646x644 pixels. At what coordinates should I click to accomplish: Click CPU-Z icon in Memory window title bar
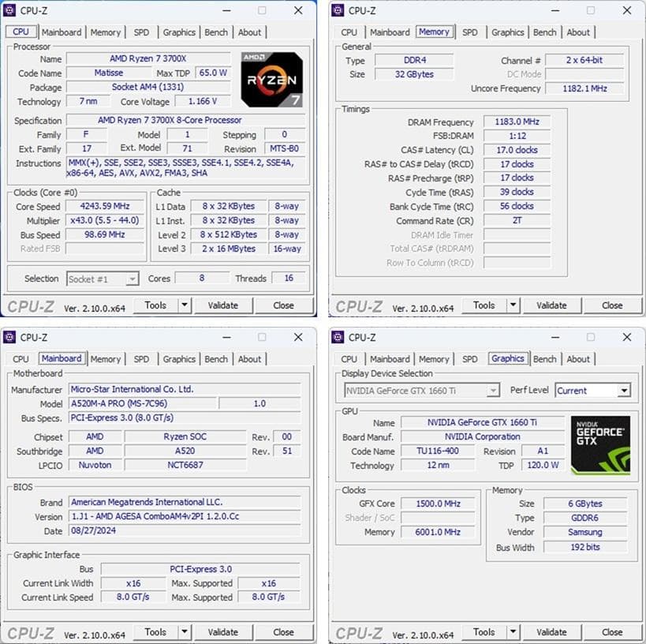tap(339, 10)
